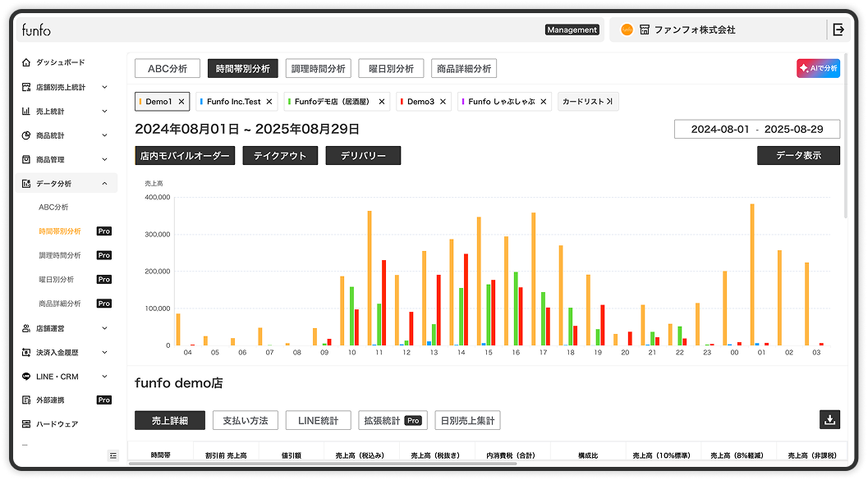Click the LINE・CRM chat icon
868x480 pixels.
point(27,377)
